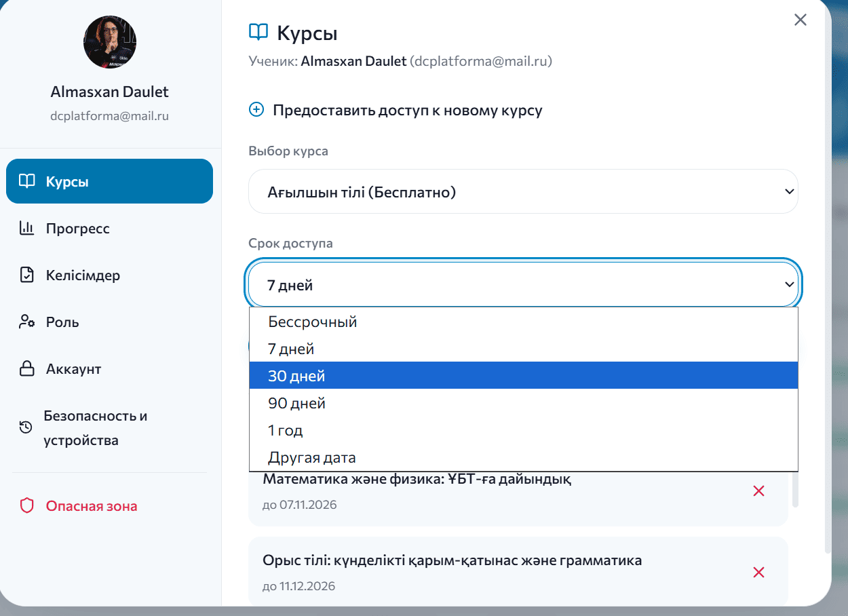848x616 pixels.
Task: Go to the Роль section
Action: point(109,322)
